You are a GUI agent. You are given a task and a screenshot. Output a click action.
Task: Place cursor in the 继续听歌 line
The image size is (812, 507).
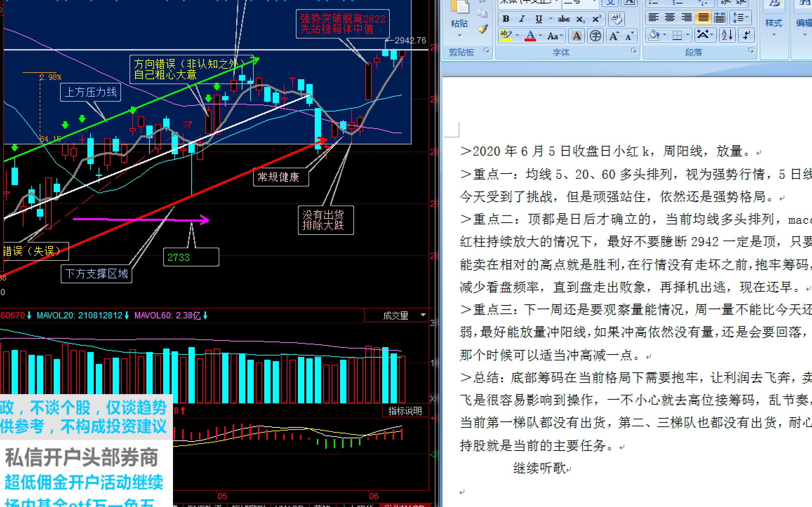pyautogui.click(x=539, y=468)
